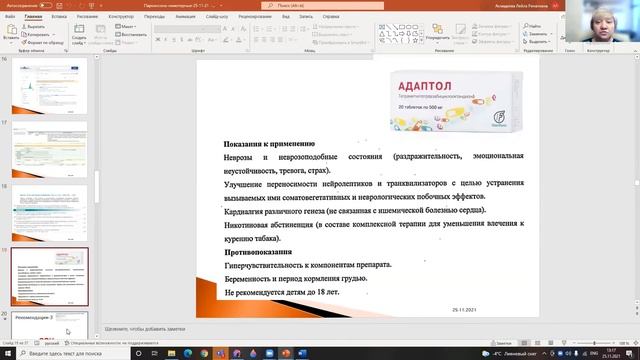Viewport: 640px width, 360px height.
Task: Click the search box in title bar
Action: 322,5
